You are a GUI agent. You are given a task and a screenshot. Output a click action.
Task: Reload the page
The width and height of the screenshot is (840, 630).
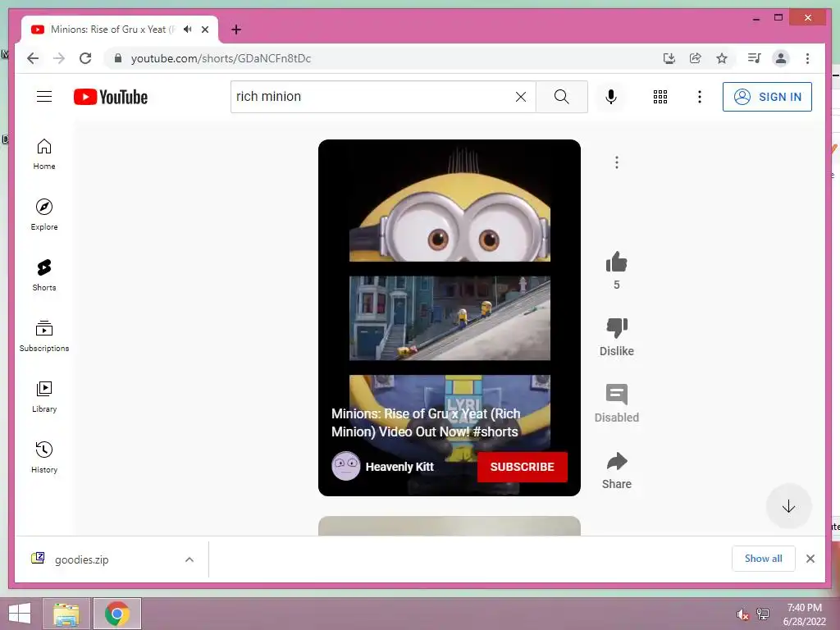point(85,58)
